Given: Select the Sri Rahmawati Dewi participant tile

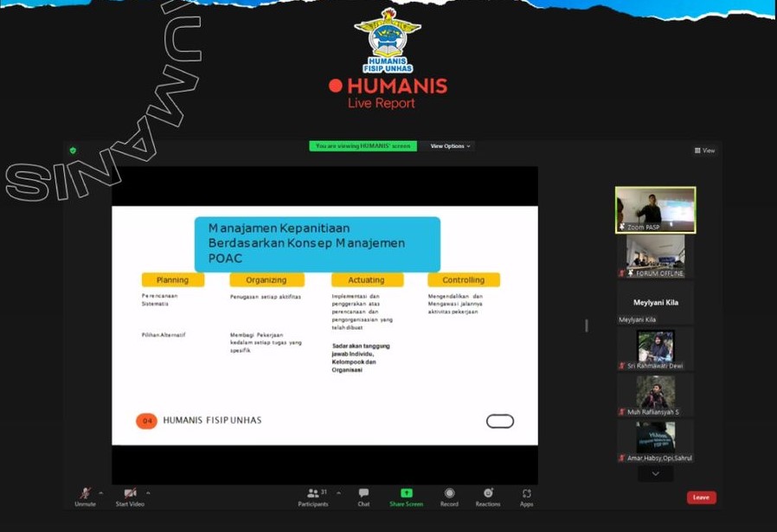Looking at the screenshot, I should click(x=655, y=349).
